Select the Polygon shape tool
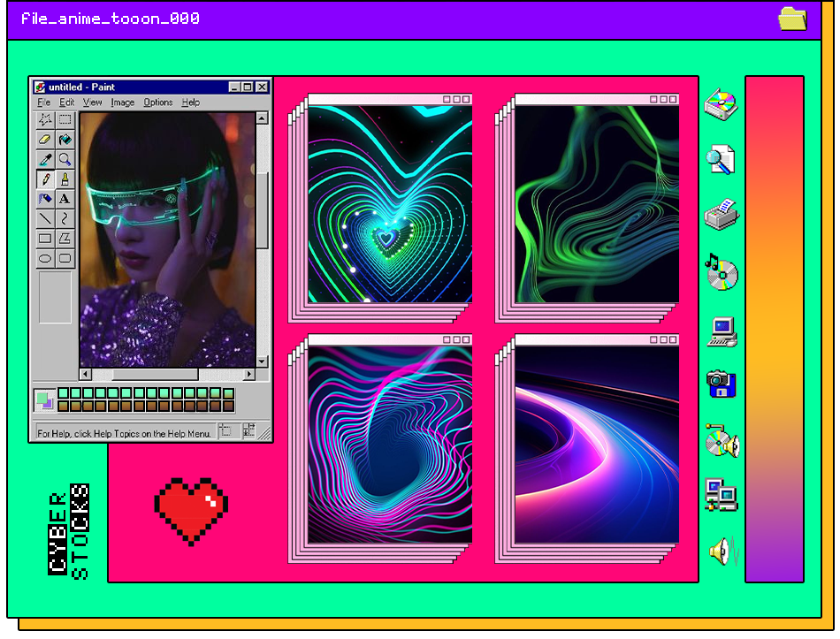This screenshot has width=840, height=639. [65, 239]
